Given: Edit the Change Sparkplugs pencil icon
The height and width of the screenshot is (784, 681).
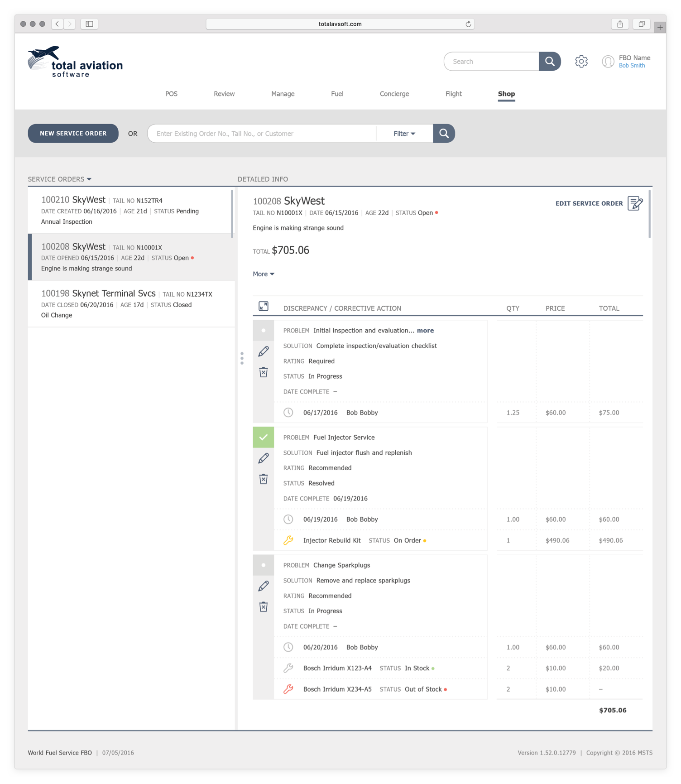Looking at the screenshot, I should tap(264, 586).
